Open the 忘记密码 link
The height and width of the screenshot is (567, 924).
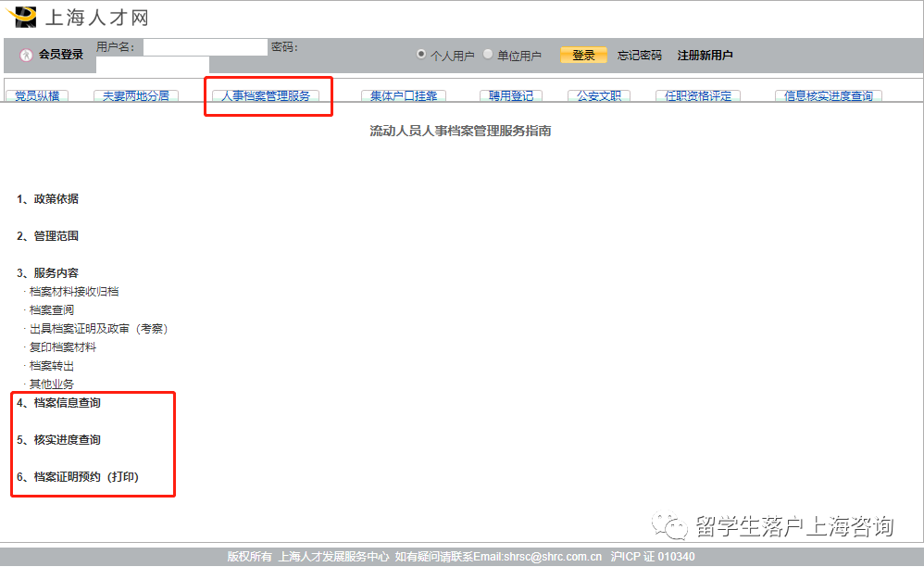coord(639,54)
